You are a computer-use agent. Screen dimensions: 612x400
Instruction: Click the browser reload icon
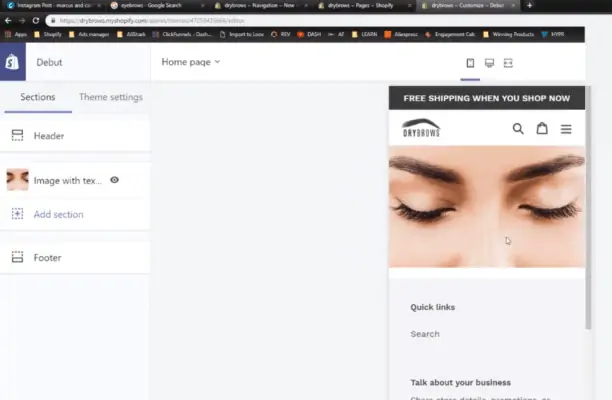click(36, 20)
